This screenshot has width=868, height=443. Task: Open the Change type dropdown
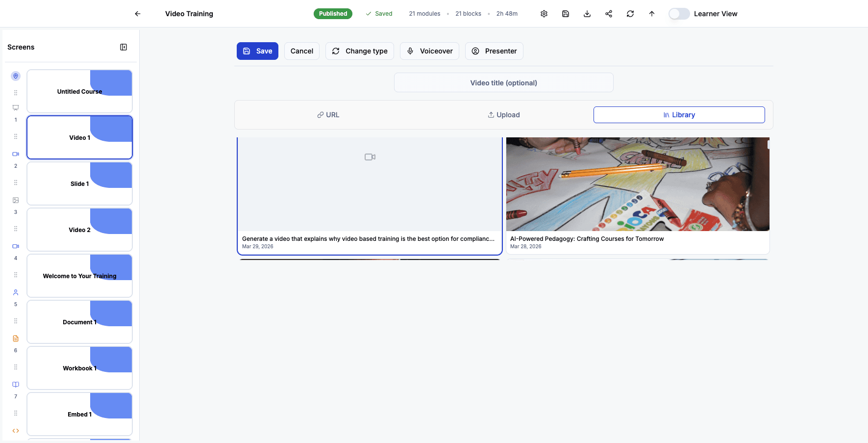359,51
